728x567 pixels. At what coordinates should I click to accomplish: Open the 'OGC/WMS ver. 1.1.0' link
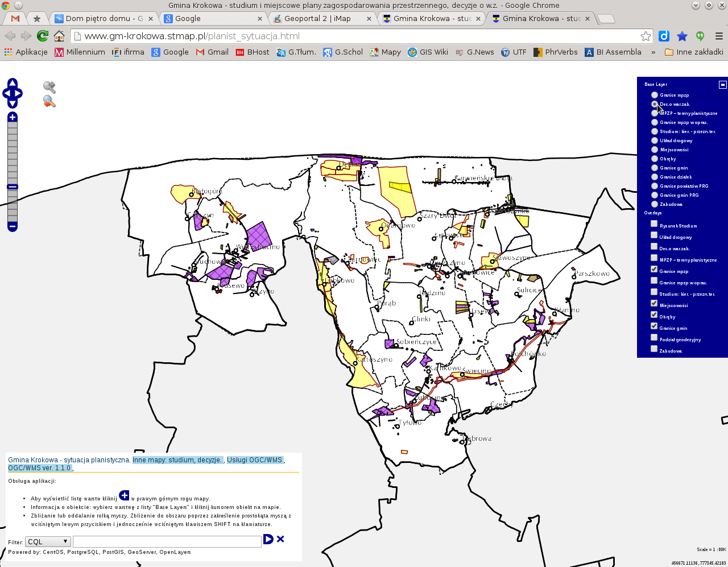(40, 468)
